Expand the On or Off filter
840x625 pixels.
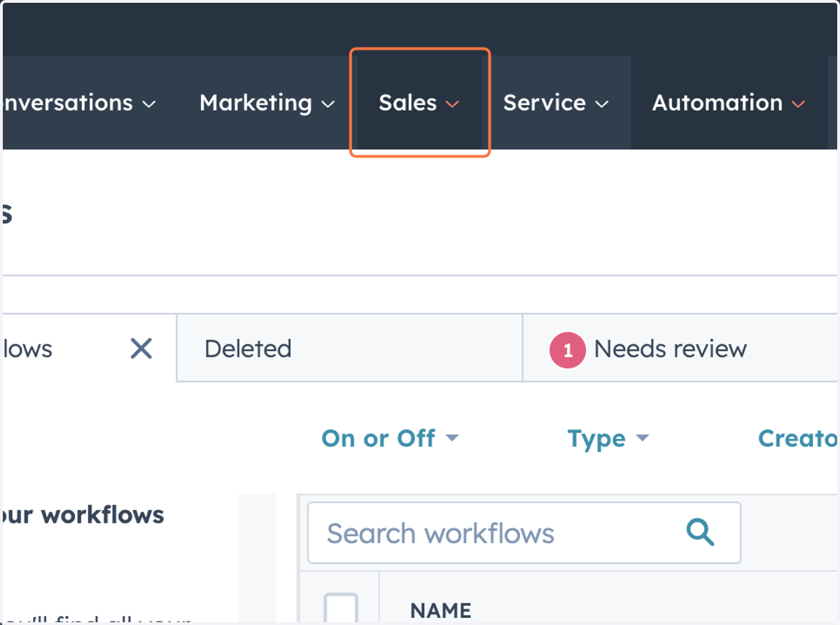390,438
